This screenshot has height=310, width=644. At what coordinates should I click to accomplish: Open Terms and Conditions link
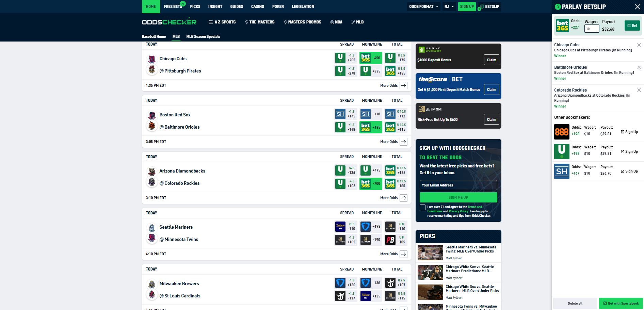tap(455, 209)
